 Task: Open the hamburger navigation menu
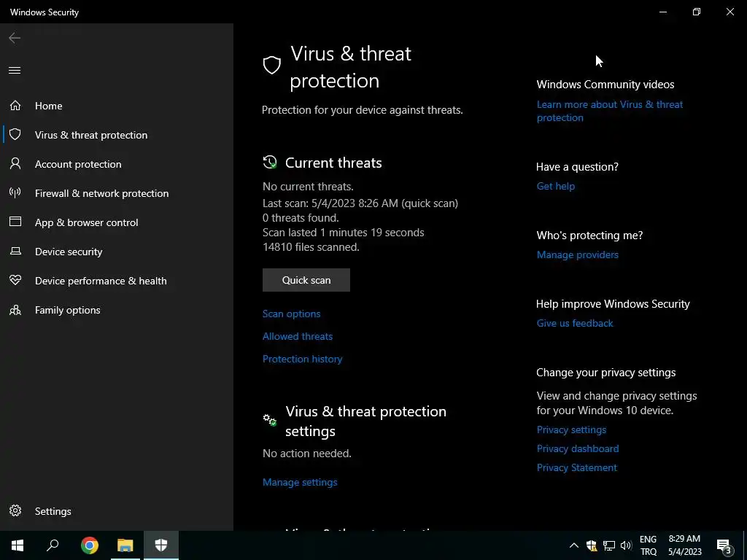pos(15,71)
